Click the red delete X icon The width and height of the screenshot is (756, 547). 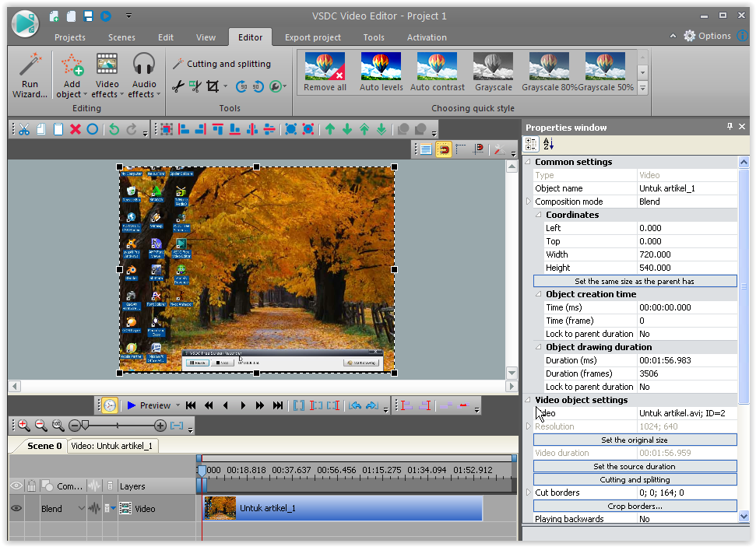[x=76, y=129]
